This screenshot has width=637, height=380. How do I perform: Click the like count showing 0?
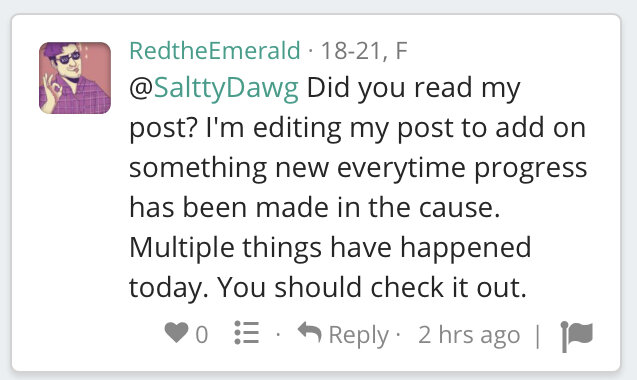coord(202,335)
